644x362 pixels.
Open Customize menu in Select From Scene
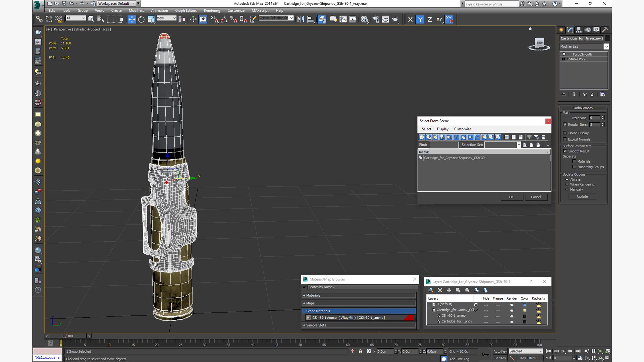click(463, 129)
